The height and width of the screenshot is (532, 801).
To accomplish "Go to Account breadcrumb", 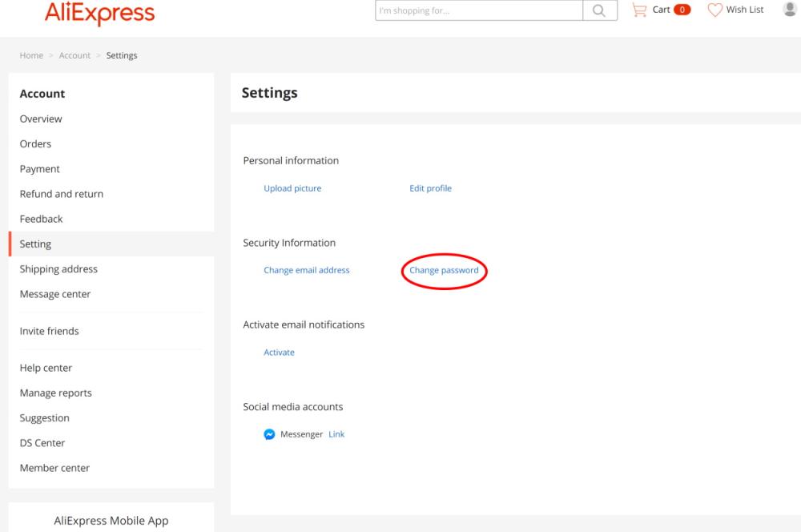I will (x=74, y=55).
